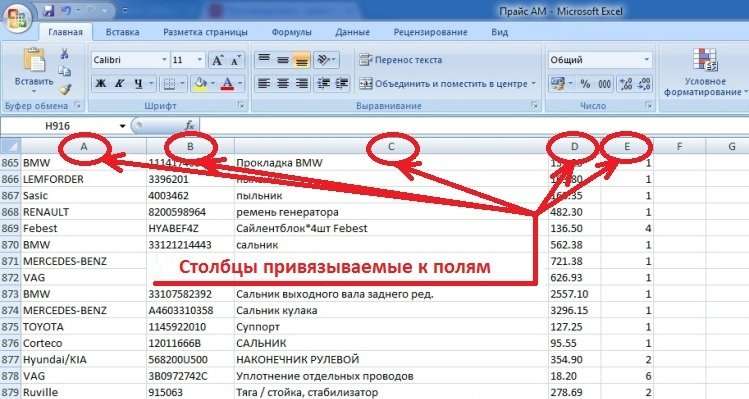Open the underline style dropdown arrow

tap(150, 84)
